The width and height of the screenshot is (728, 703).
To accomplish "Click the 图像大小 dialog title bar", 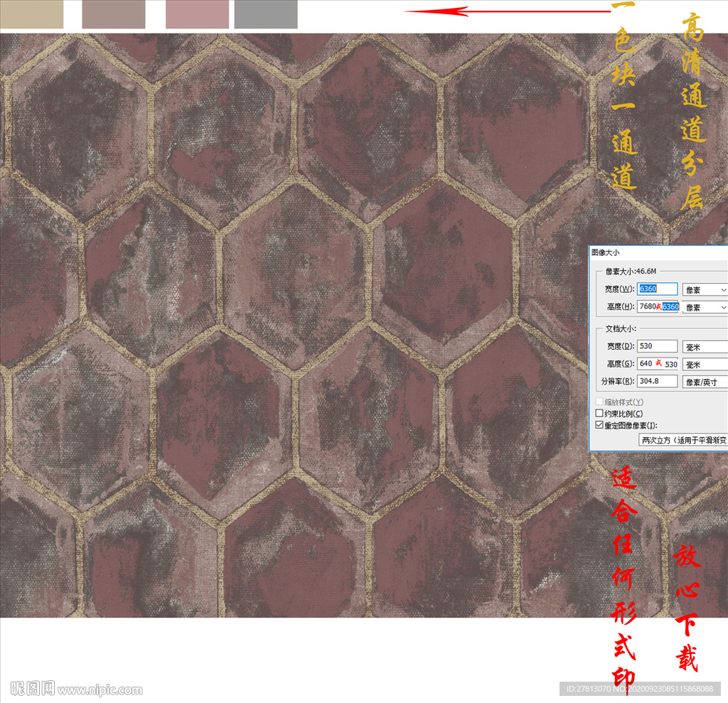I will click(x=658, y=252).
